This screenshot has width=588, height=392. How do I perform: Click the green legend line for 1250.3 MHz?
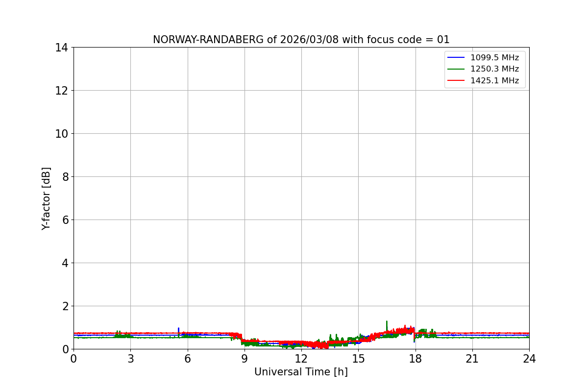456,69
